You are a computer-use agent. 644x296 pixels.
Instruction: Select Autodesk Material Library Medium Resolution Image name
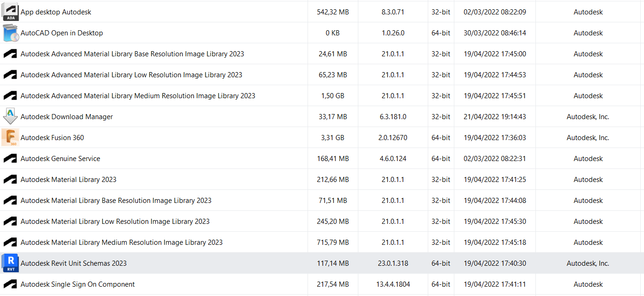[122, 242]
